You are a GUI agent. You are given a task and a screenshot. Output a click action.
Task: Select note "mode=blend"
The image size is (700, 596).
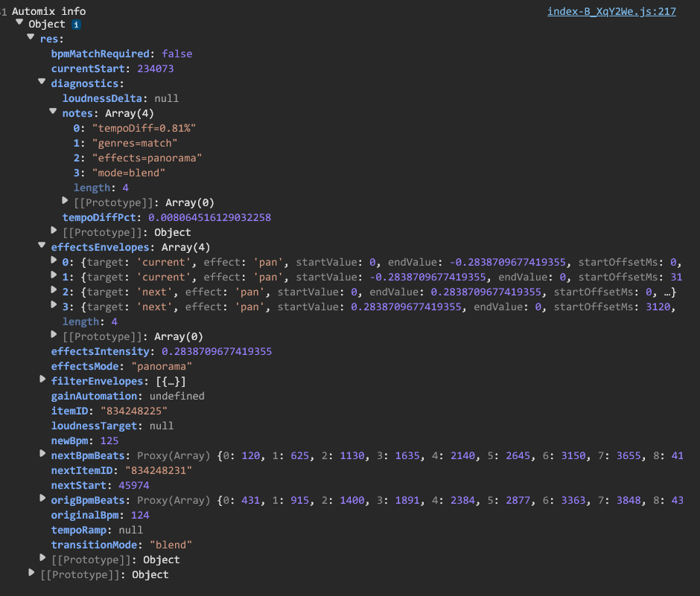coord(129,173)
